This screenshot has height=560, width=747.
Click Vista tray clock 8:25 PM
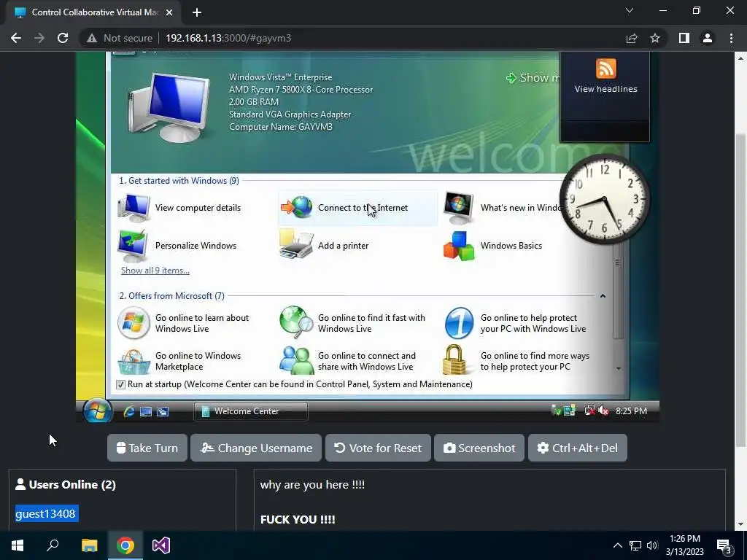(631, 411)
